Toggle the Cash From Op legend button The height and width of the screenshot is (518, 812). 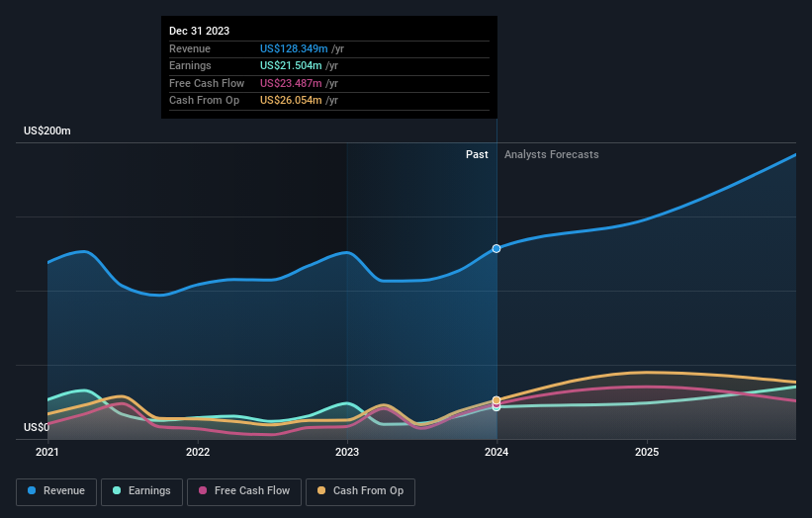click(360, 491)
